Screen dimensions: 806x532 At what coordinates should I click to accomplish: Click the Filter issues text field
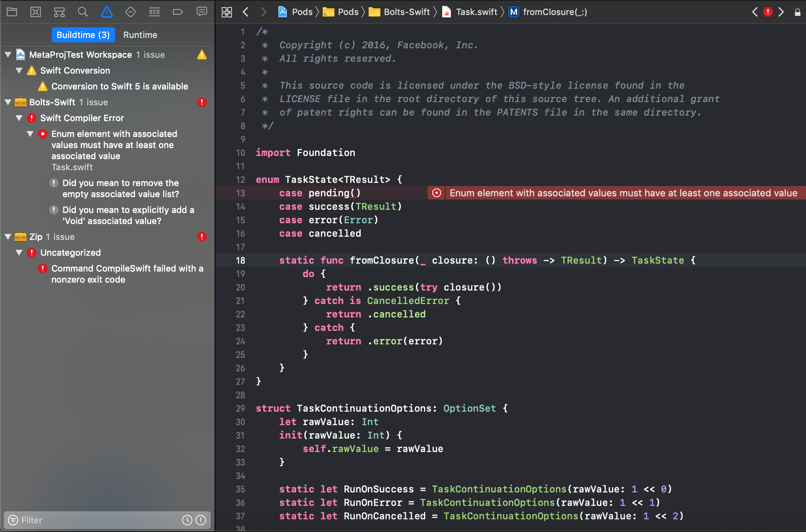(x=99, y=520)
